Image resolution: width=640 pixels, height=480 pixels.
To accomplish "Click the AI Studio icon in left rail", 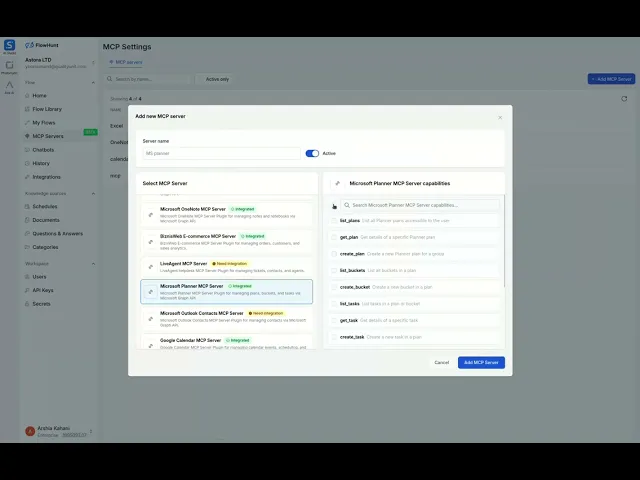I will coord(9,44).
